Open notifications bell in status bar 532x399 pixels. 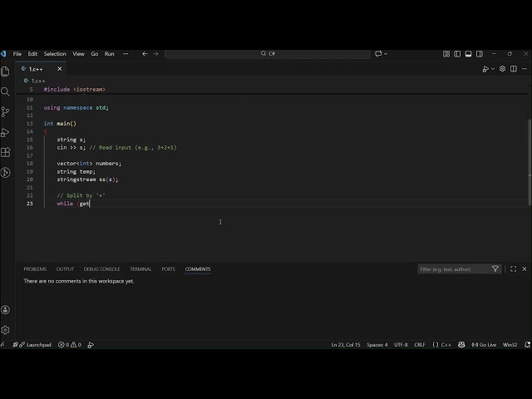pos(527,345)
